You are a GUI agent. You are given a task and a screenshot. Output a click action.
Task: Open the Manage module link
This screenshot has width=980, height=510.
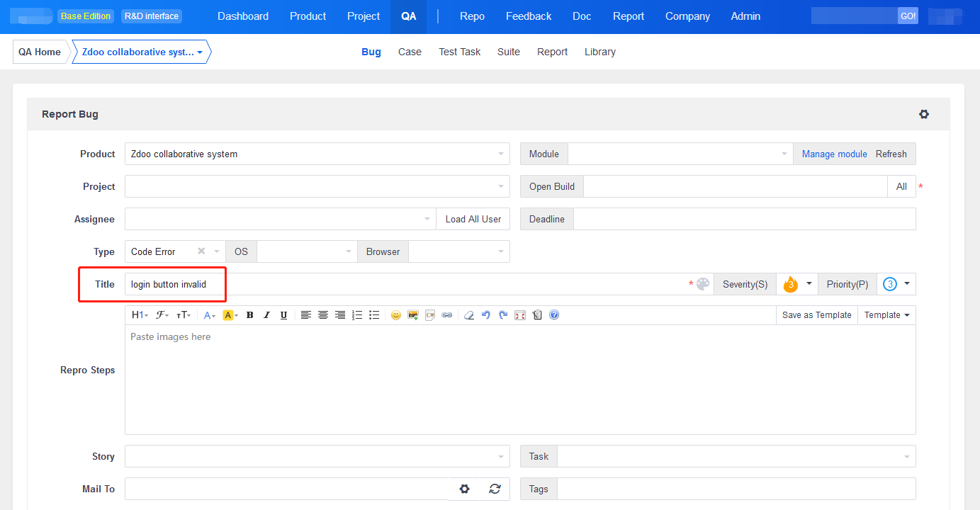[x=834, y=154]
